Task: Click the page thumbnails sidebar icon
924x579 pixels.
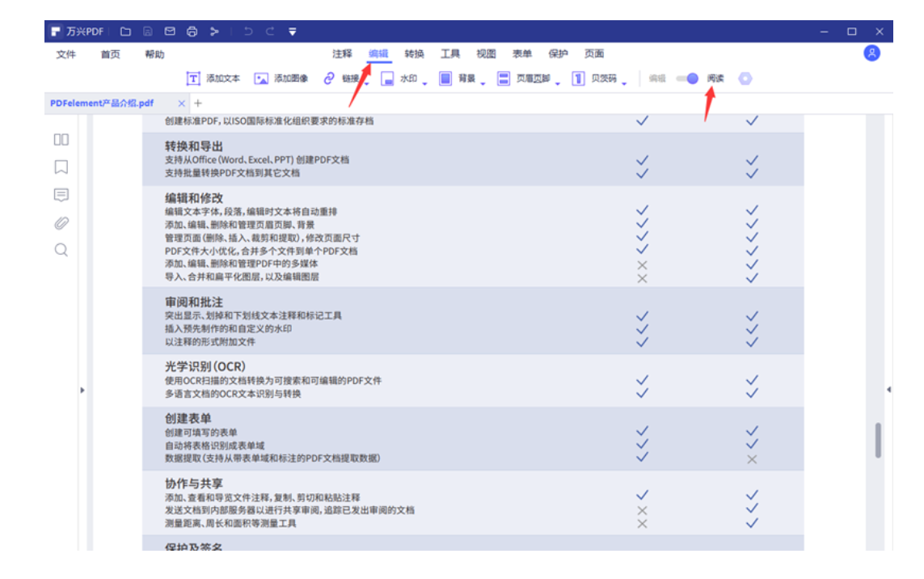Action: pos(61,139)
